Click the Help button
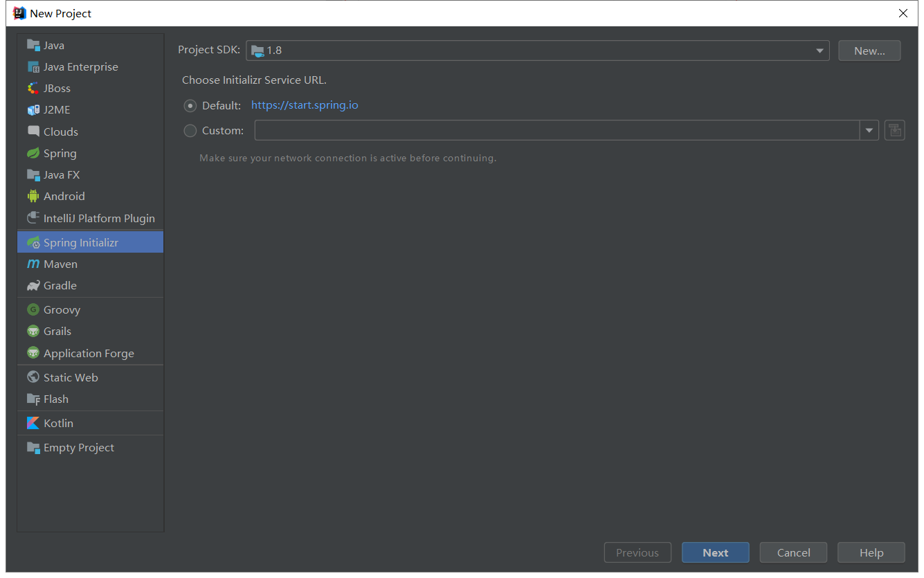Screen dimensions: 924x578 tap(871, 552)
